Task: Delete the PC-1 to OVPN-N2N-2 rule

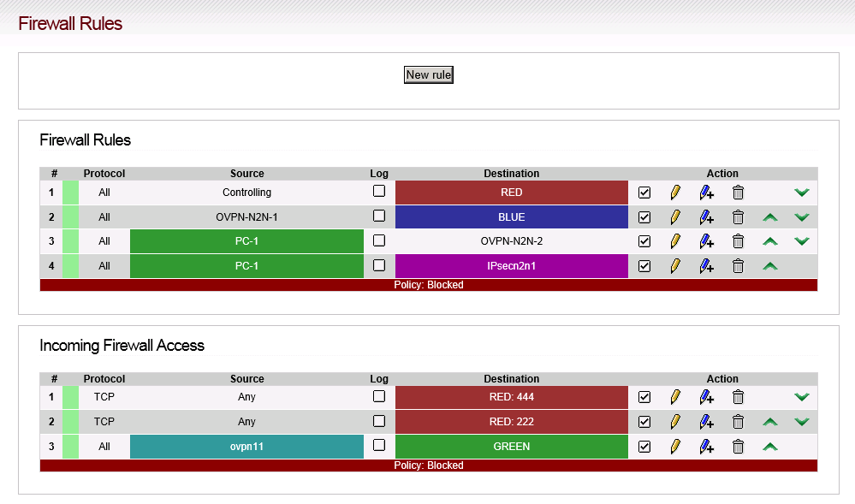Action: (738, 241)
